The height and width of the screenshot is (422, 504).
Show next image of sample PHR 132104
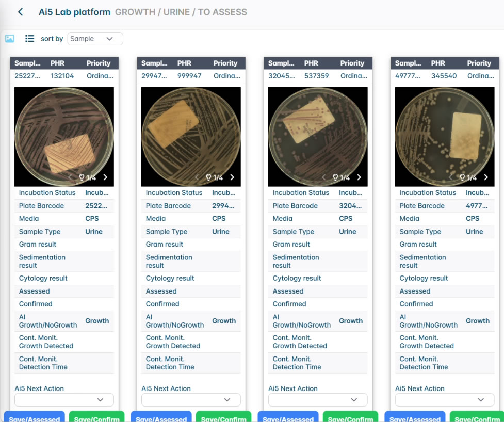(x=105, y=177)
